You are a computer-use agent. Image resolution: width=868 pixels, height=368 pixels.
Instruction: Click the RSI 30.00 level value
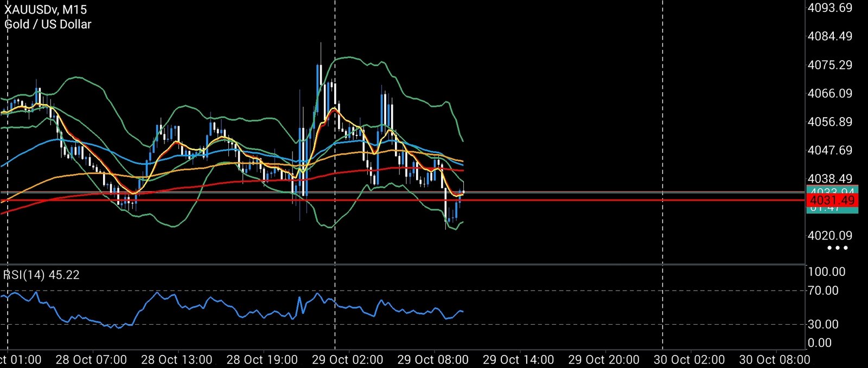pos(824,324)
